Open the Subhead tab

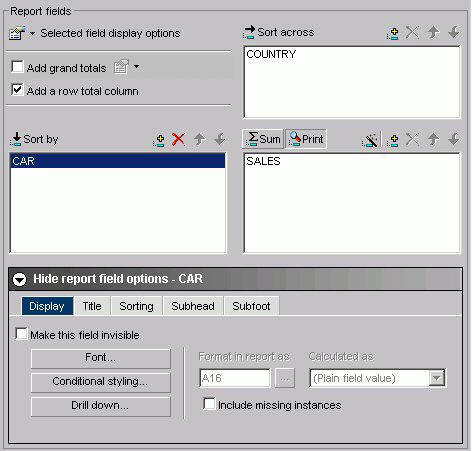coord(193,306)
